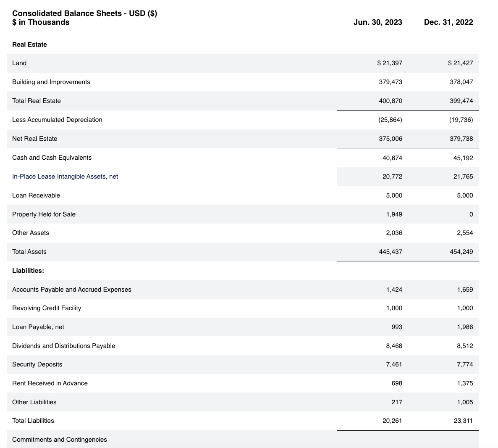Select the Security Deposits row label
Image resolution: width=498 pixels, height=448 pixels.
[37, 364]
